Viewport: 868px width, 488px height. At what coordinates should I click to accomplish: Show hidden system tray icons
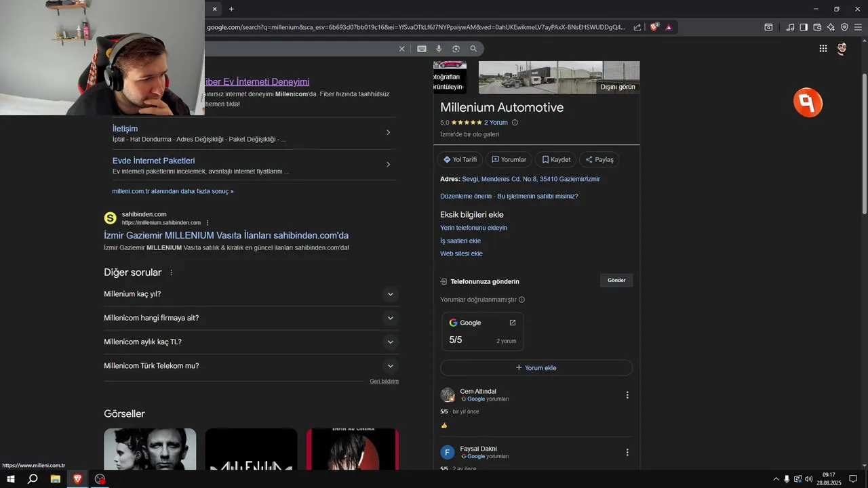776,479
